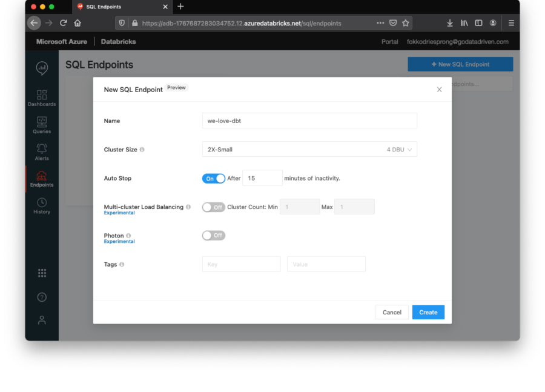Open the apps grid switcher icon
This screenshot has height=392, width=545.
[42, 273]
